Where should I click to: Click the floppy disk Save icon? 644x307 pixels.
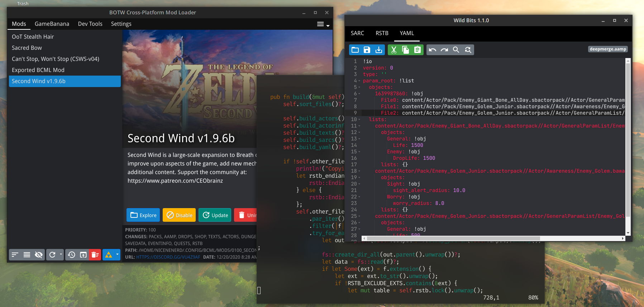(367, 50)
